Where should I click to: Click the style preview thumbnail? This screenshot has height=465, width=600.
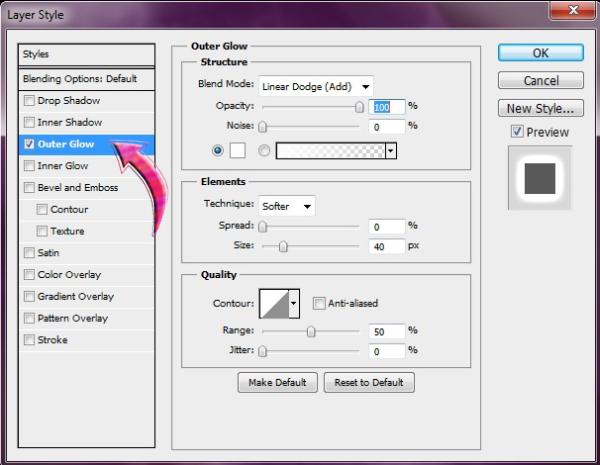(x=540, y=178)
